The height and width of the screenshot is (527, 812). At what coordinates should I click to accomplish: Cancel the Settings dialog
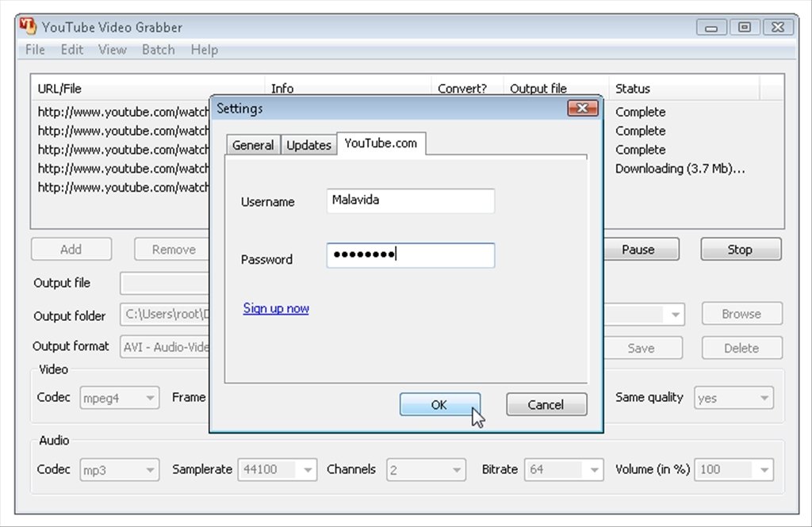[x=546, y=404]
